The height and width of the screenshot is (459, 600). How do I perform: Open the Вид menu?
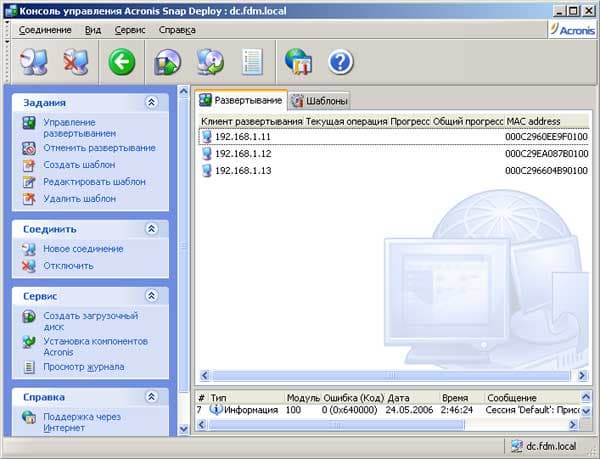click(x=93, y=30)
